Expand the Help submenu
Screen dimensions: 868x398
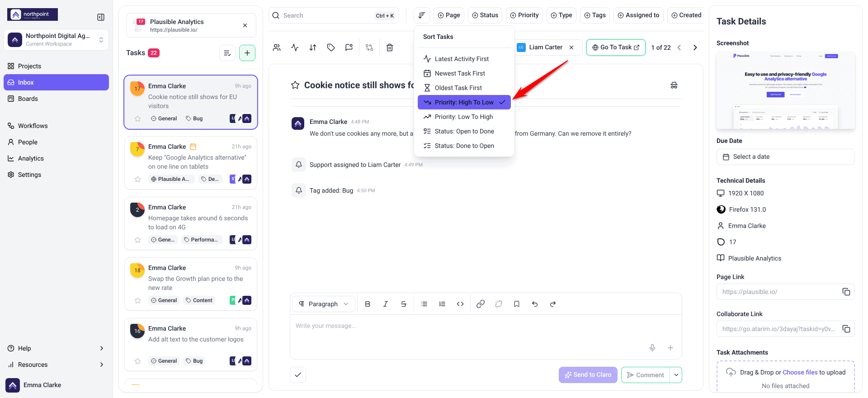(x=102, y=348)
